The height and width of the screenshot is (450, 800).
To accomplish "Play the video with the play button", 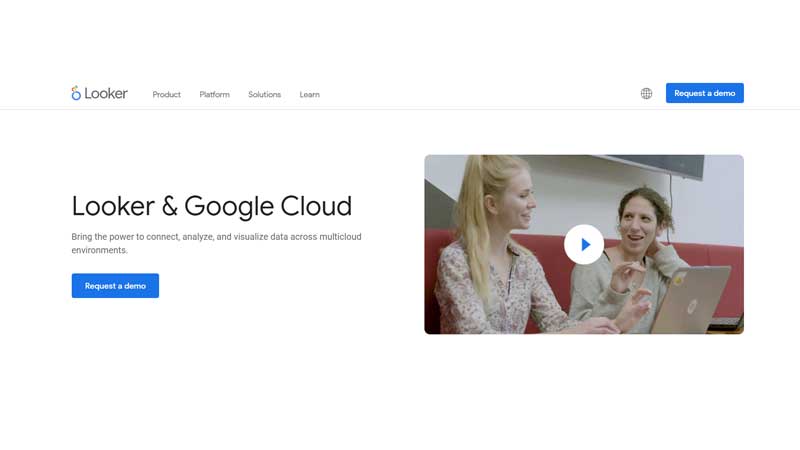I will point(584,244).
